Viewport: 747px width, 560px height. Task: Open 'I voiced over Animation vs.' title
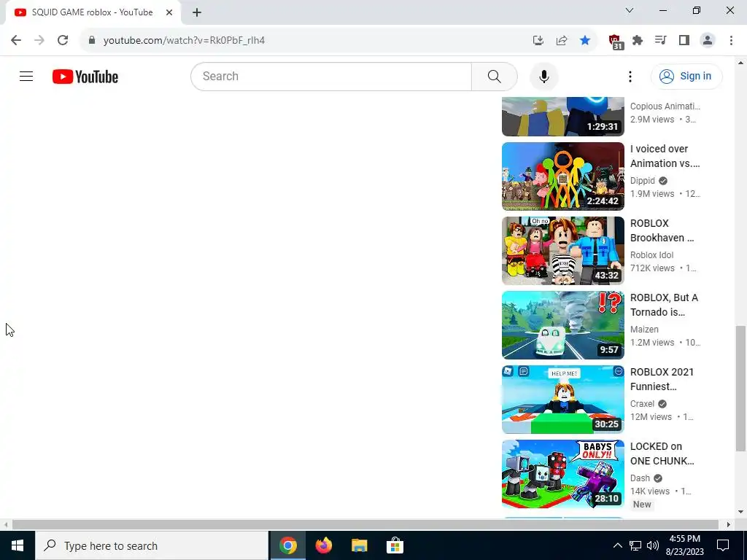pos(665,156)
